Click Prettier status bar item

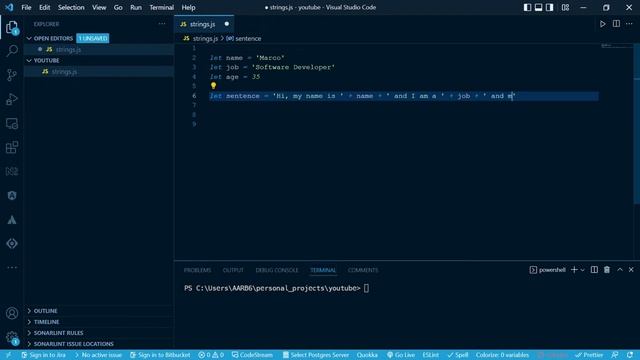coord(589,355)
